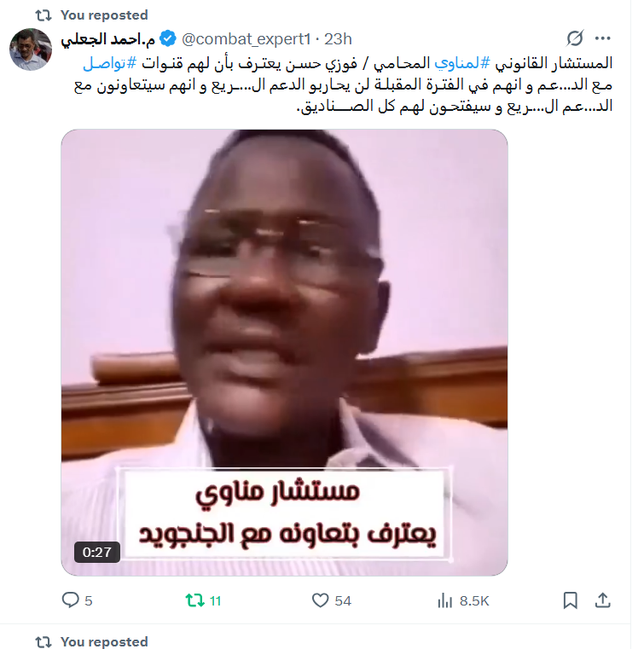Screen dimensions: 644x649
Task: Like the post with heart icon
Action: [320, 600]
